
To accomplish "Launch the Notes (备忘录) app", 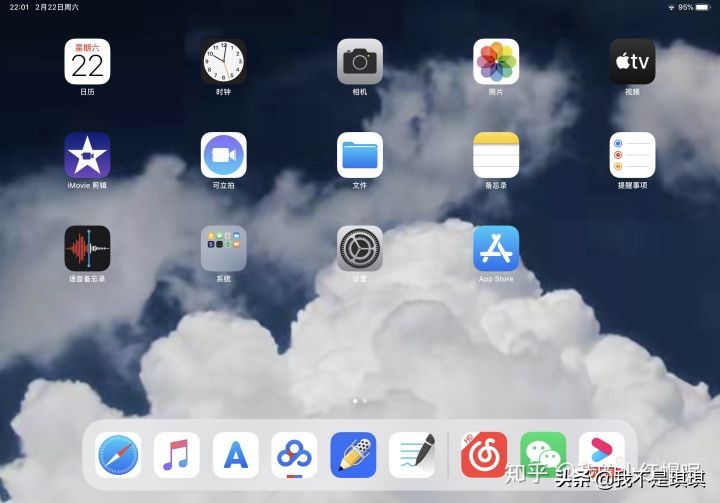I will click(x=496, y=155).
